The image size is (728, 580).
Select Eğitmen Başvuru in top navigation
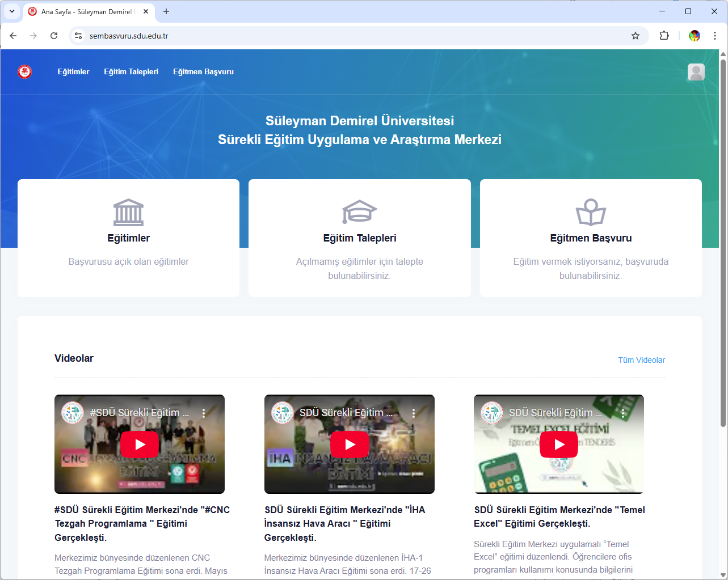pyautogui.click(x=203, y=72)
